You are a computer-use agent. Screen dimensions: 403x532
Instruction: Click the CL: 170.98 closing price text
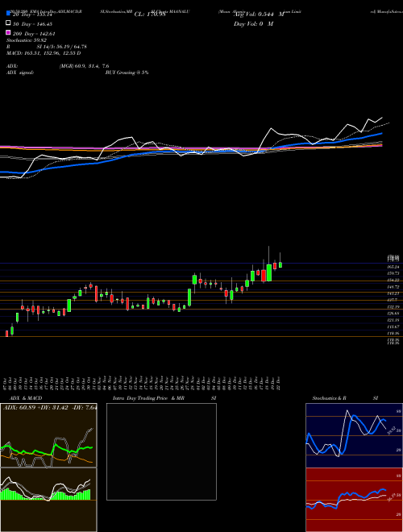coord(150,15)
